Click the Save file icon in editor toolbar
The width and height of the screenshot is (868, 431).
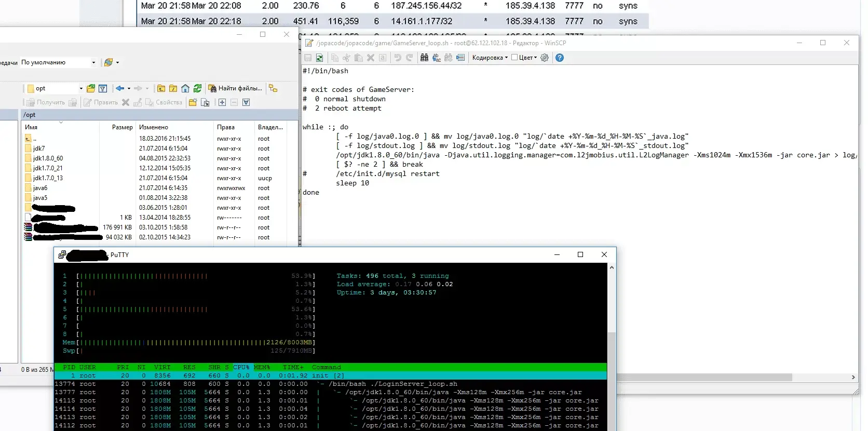pyautogui.click(x=308, y=58)
